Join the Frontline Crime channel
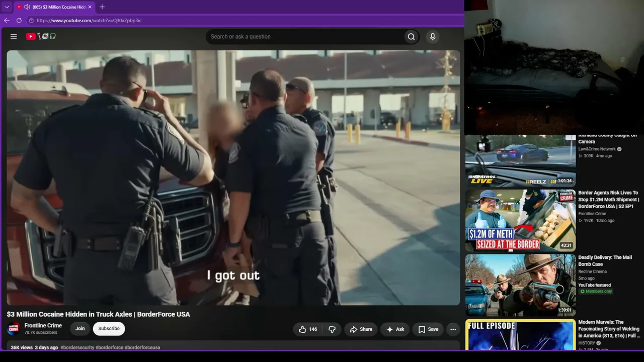This screenshot has width=644, height=362. click(x=80, y=329)
